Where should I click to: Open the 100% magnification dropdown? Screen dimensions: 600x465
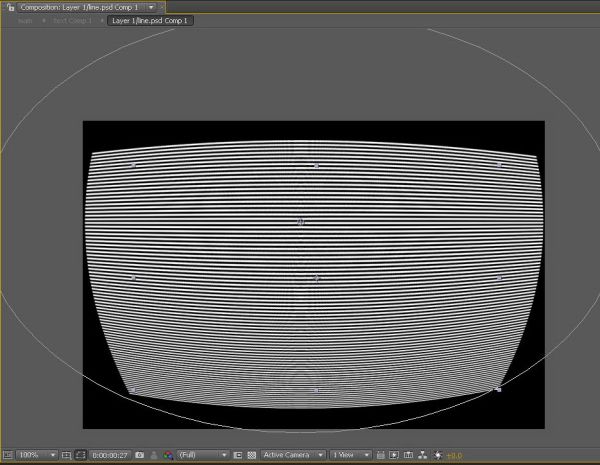[x=37, y=455]
